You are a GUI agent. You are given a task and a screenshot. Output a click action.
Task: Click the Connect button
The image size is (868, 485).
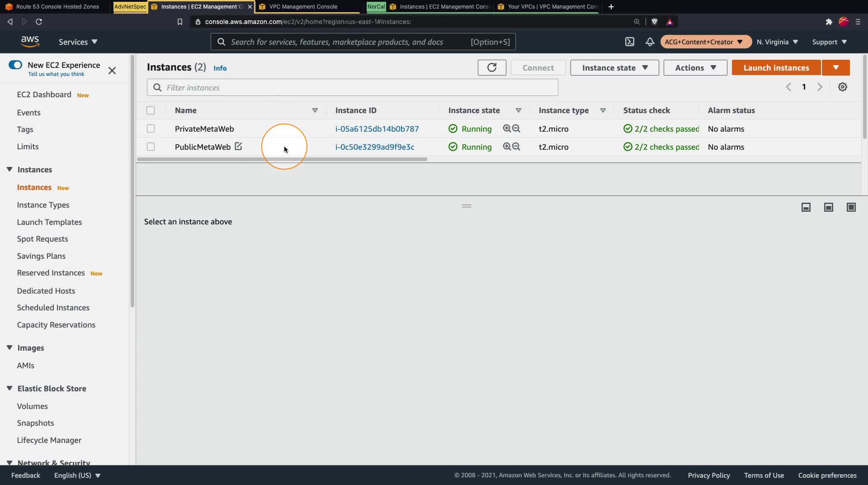click(538, 67)
